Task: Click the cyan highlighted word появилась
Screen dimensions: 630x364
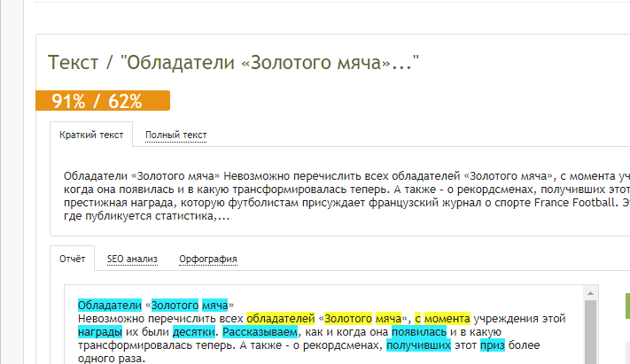Action: tap(419, 332)
